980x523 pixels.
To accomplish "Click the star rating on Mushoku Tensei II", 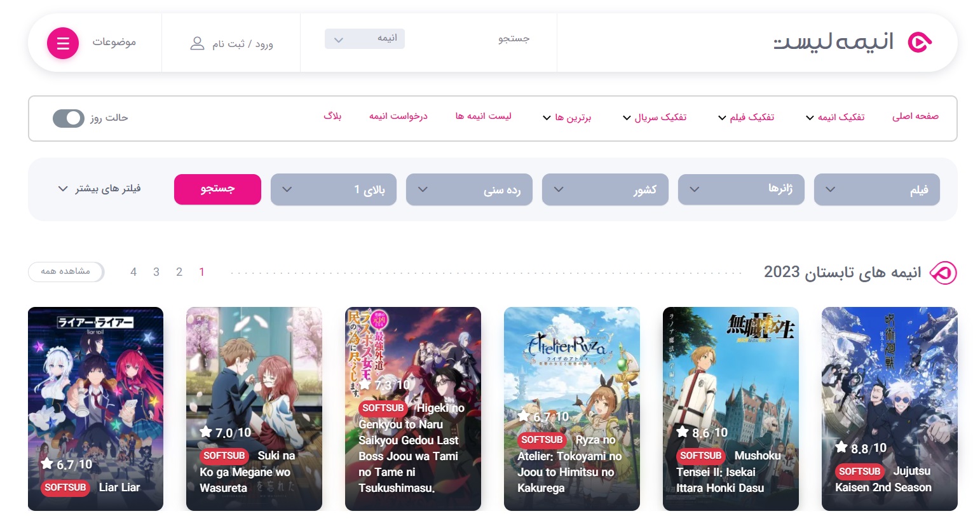I will pos(702,433).
